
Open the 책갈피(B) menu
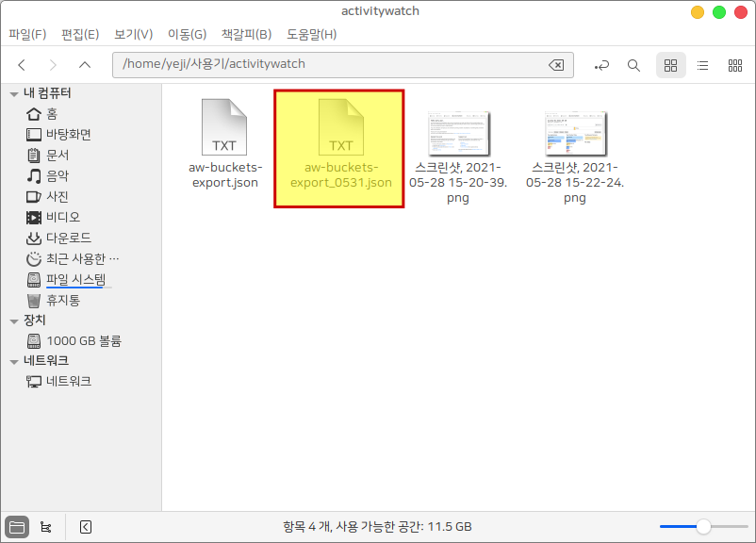[246, 35]
